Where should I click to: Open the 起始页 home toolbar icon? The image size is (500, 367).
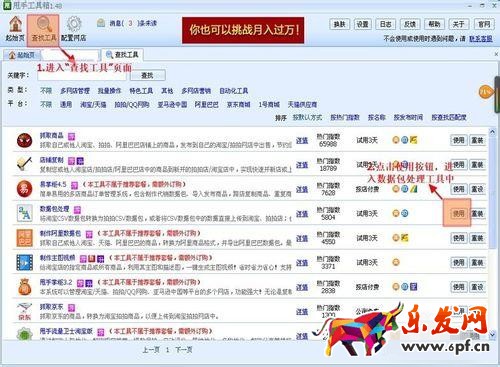coord(16,28)
